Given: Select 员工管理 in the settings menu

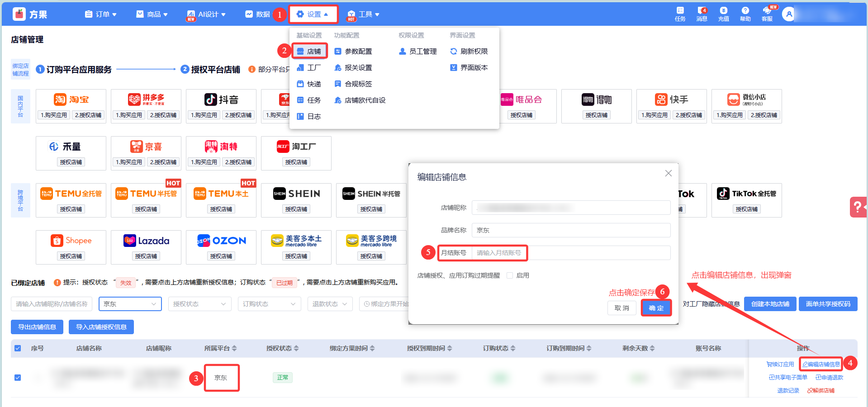Looking at the screenshot, I should coord(418,51).
